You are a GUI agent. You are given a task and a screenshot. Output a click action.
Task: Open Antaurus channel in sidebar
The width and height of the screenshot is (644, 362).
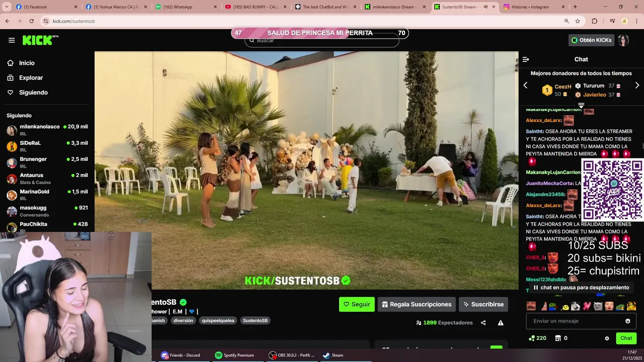pyautogui.click(x=47, y=178)
